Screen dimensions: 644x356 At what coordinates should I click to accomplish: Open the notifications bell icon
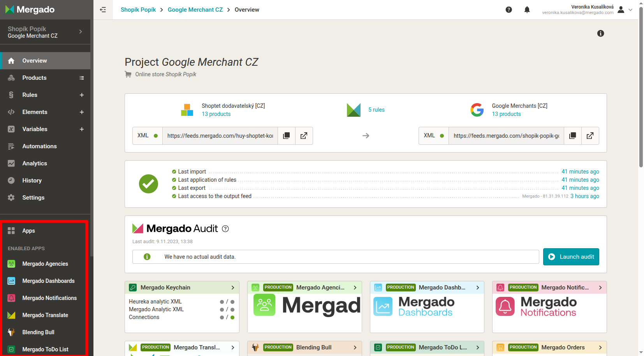[527, 10]
